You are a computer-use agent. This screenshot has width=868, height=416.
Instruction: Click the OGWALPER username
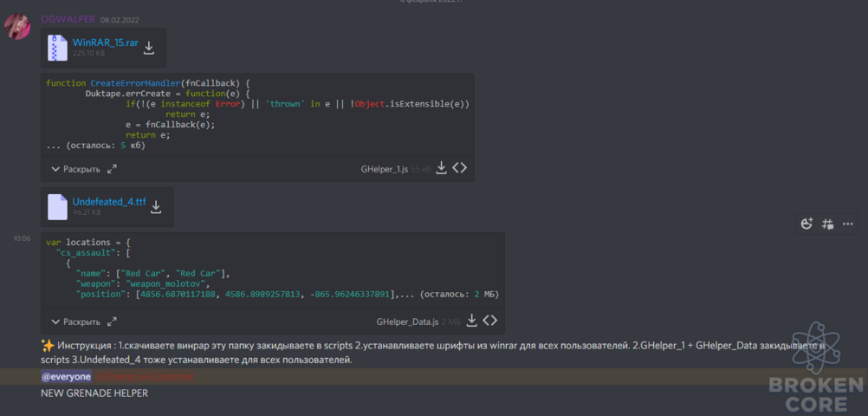[x=68, y=19]
